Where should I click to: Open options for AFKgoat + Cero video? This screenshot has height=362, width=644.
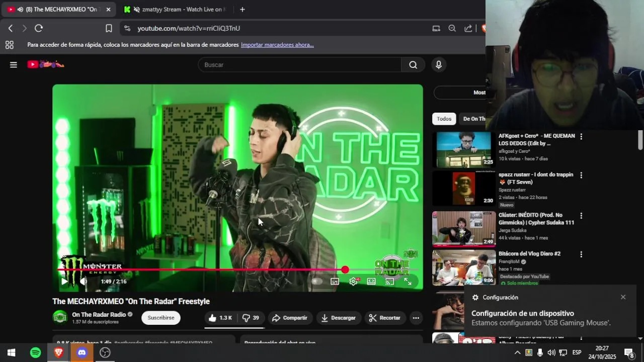coord(581,136)
